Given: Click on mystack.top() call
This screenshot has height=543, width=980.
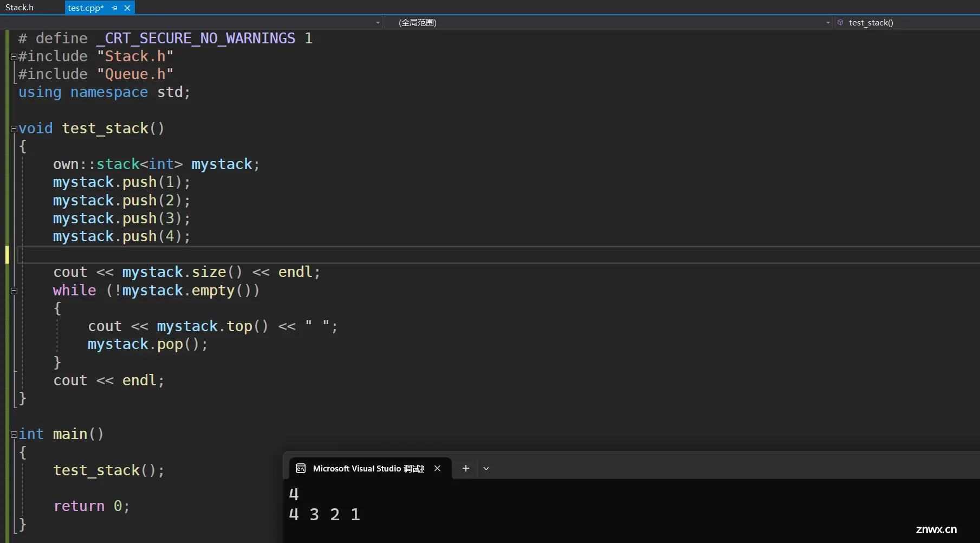Looking at the screenshot, I should 212,326.
